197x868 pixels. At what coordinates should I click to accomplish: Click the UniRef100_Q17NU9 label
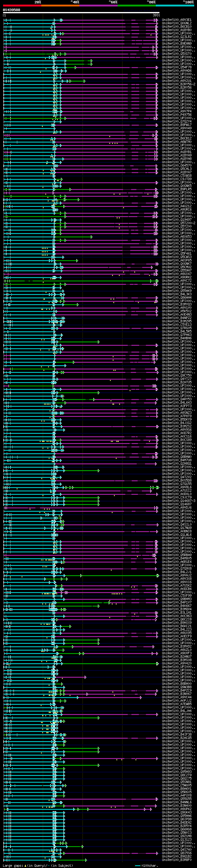[x=176, y=528]
